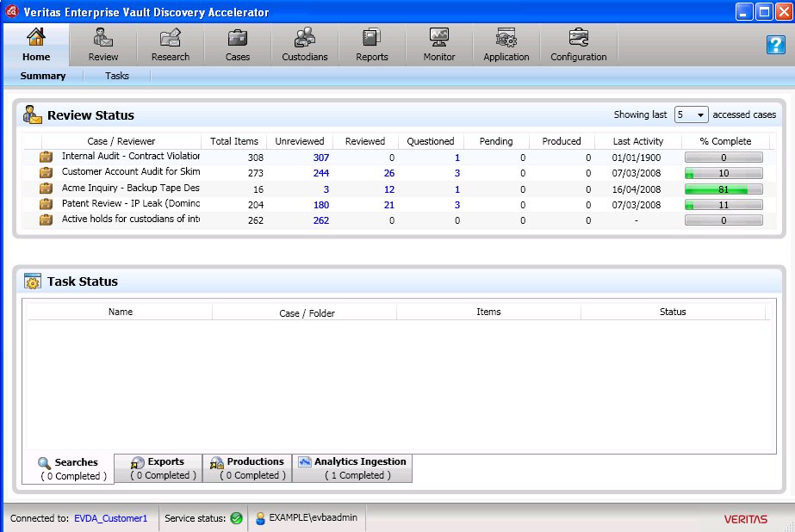Open 26 reviewed items link
Viewport: 795px width, 532px height.
tap(388, 173)
